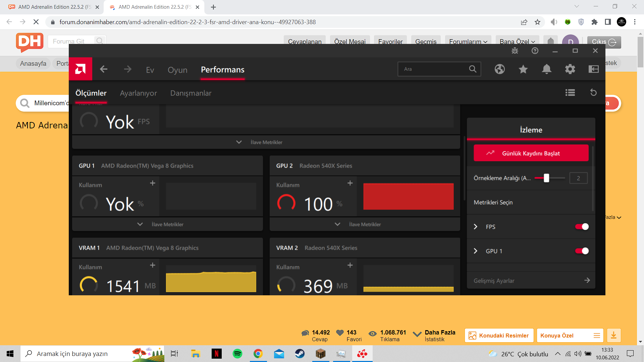This screenshot has width=644, height=362.
Task: Toggle the sidebar panel dock icon
Action: (594, 69)
